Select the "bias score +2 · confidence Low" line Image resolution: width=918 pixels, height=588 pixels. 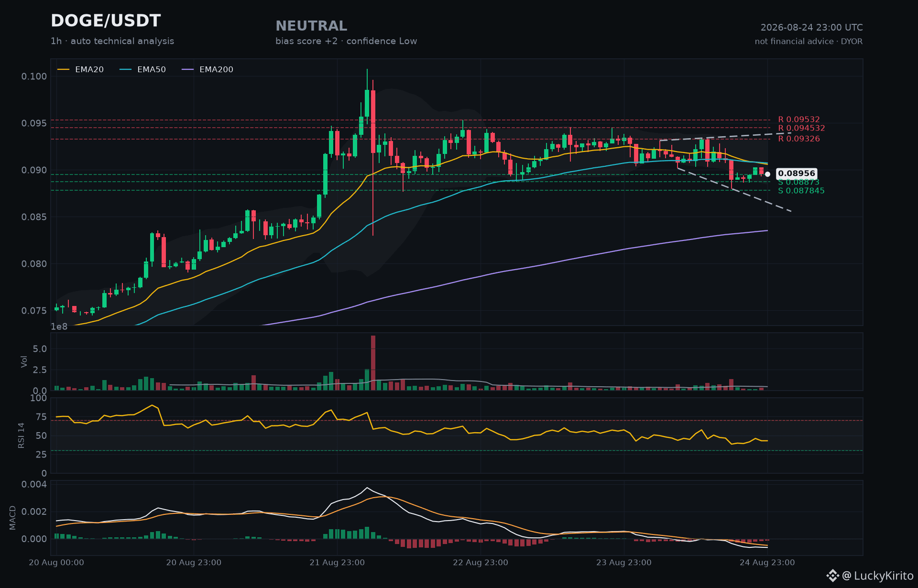[346, 41]
